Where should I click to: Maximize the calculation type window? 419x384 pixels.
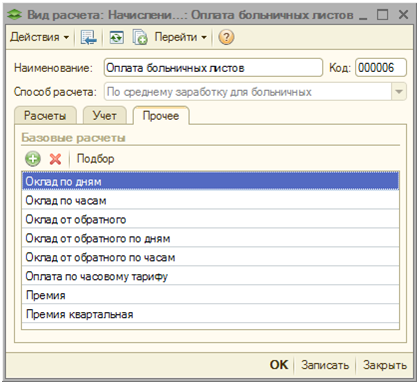tap(382, 15)
